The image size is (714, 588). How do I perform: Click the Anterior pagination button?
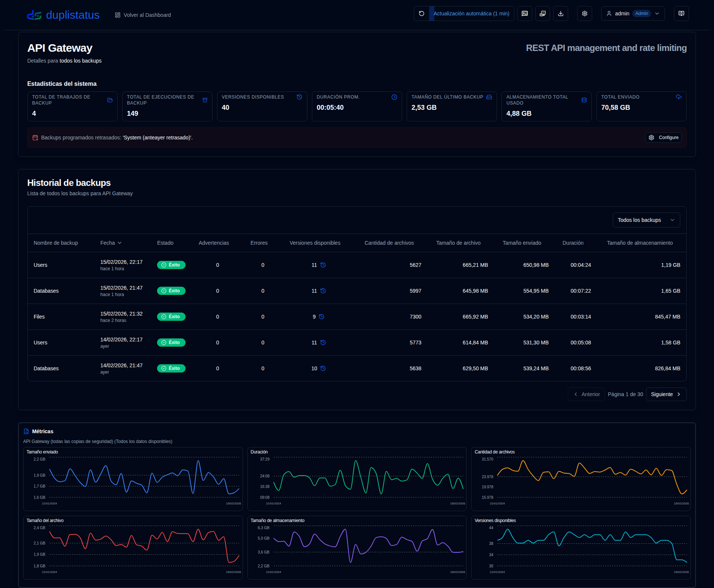click(x=586, y=394)
